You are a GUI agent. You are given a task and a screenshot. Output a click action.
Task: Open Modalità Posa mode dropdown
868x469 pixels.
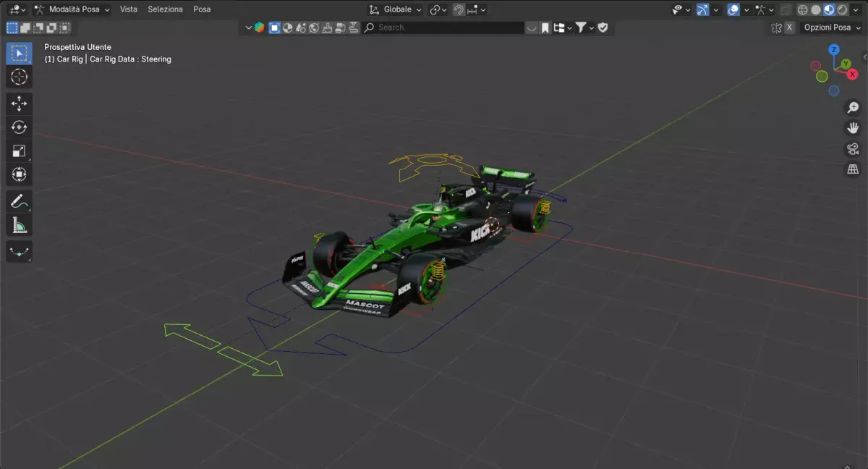click(72, 9)
